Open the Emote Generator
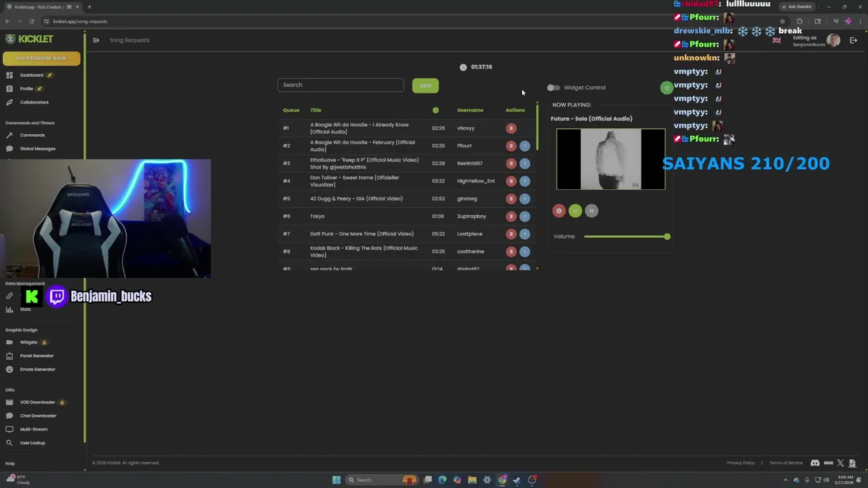 pyautogui.click(x=37, y=369)
